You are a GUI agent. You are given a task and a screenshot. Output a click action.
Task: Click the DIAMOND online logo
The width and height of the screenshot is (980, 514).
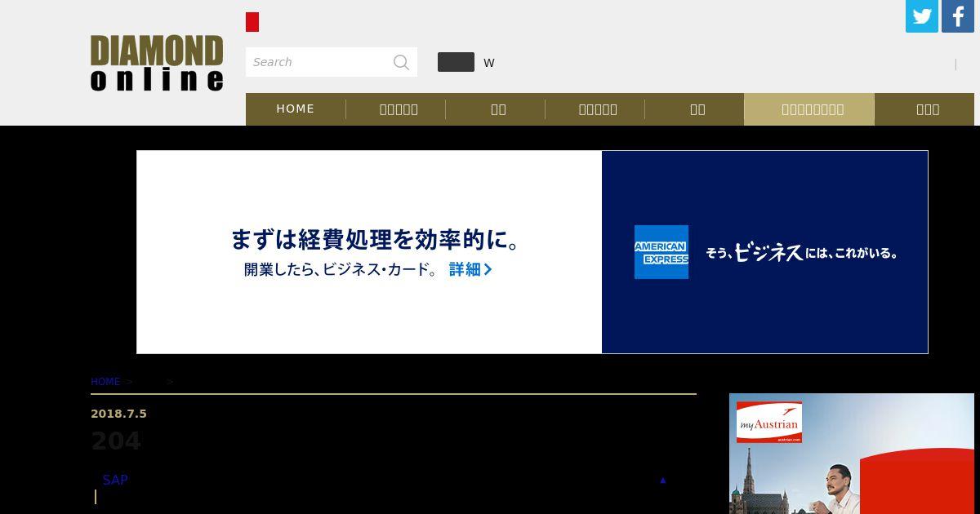[x=157, y=63]
